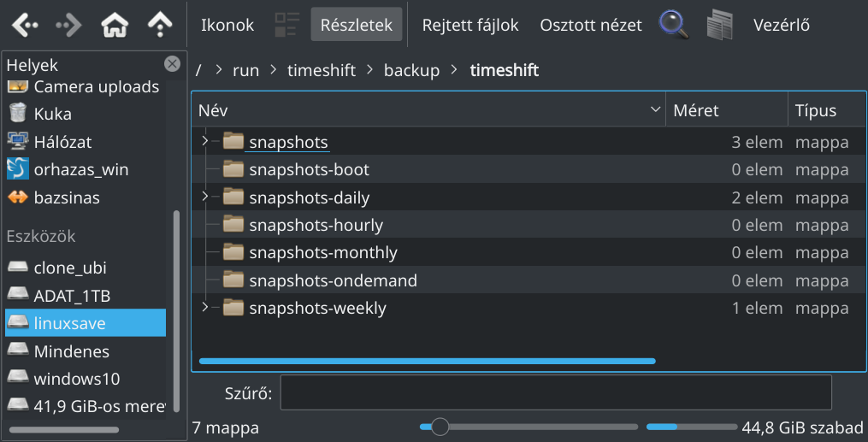Open the home folder icon

115,25
